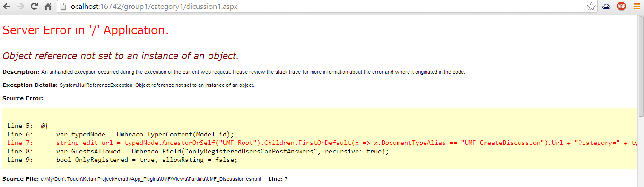Click the Line 5 '@{' code line
Image resolution: width=644 pixels, height=187 pixels.
[x=28, y=126]
